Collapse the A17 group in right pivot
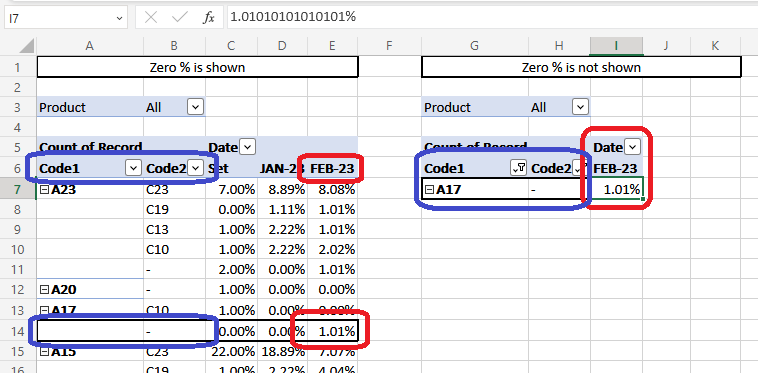 [429, 190]
